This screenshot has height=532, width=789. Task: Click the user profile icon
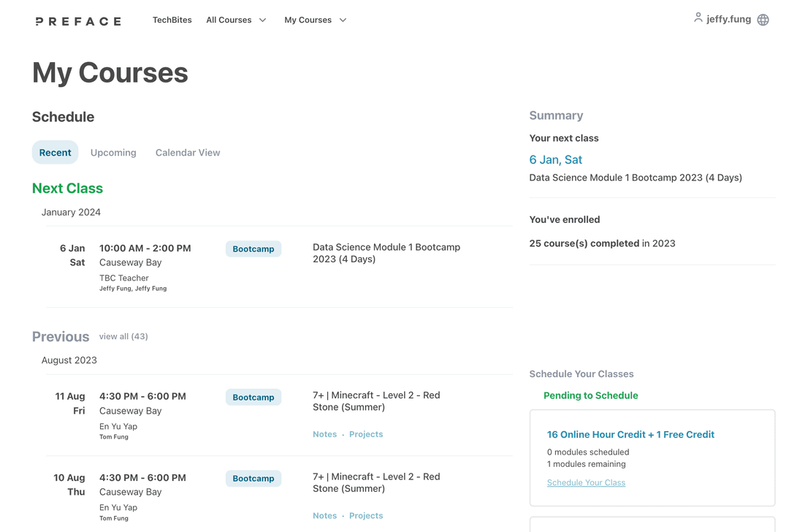pos(698,18)
